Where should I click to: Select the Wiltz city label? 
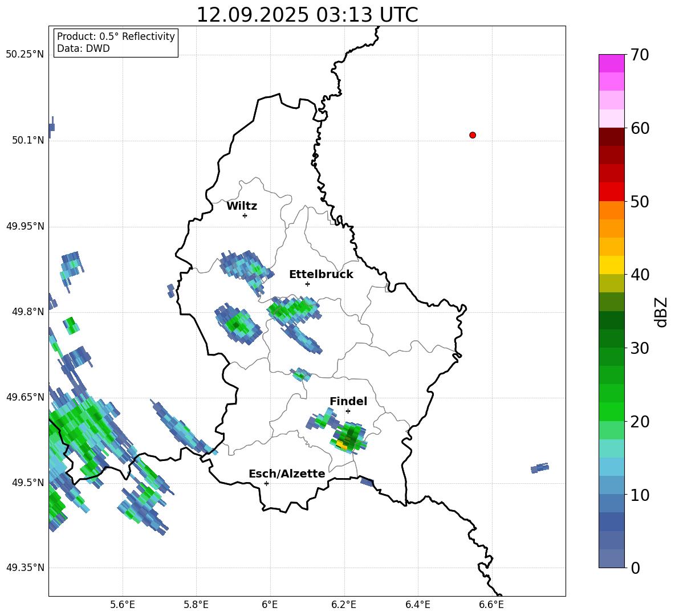pos(242,206)
